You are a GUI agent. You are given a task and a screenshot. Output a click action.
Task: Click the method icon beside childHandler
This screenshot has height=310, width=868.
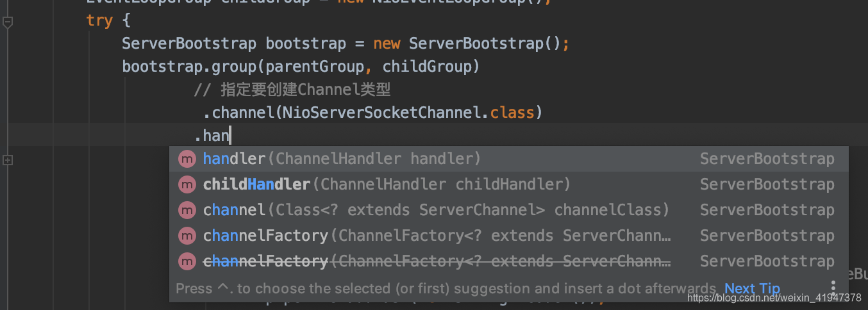pos(187,184)
